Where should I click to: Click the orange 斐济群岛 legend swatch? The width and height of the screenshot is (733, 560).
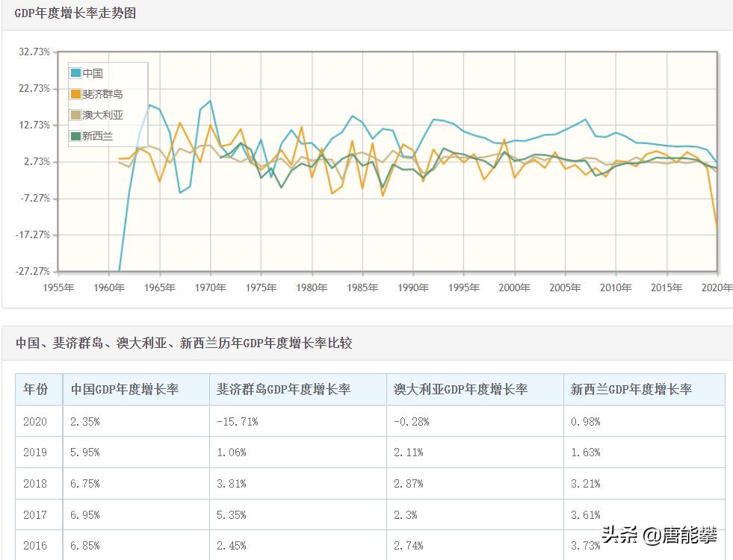click(76, 94)
